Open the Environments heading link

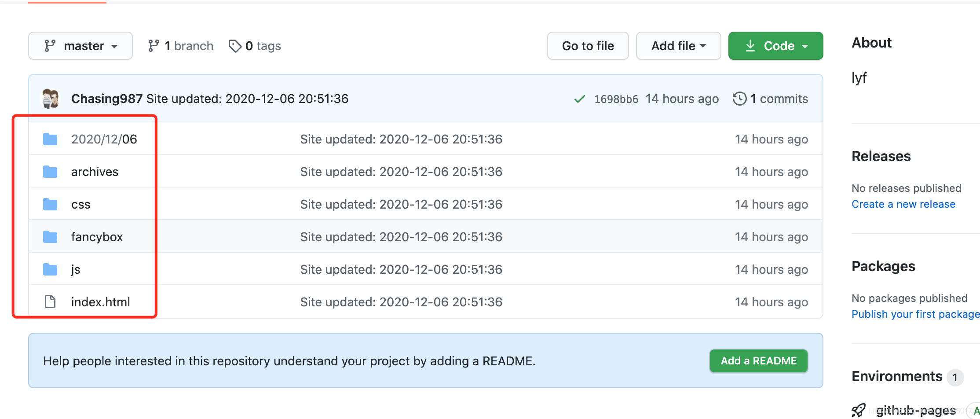[x=897, y=376]
